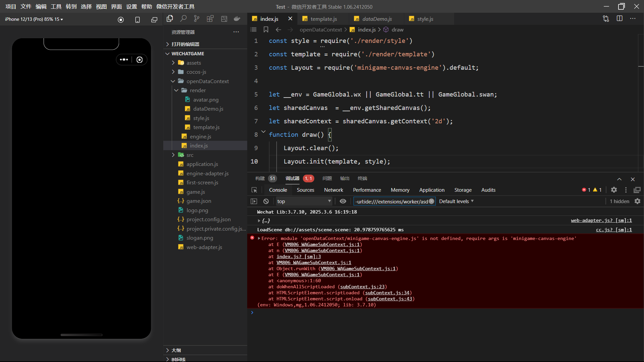Select the inspect element picker icon

coord(254,190)
